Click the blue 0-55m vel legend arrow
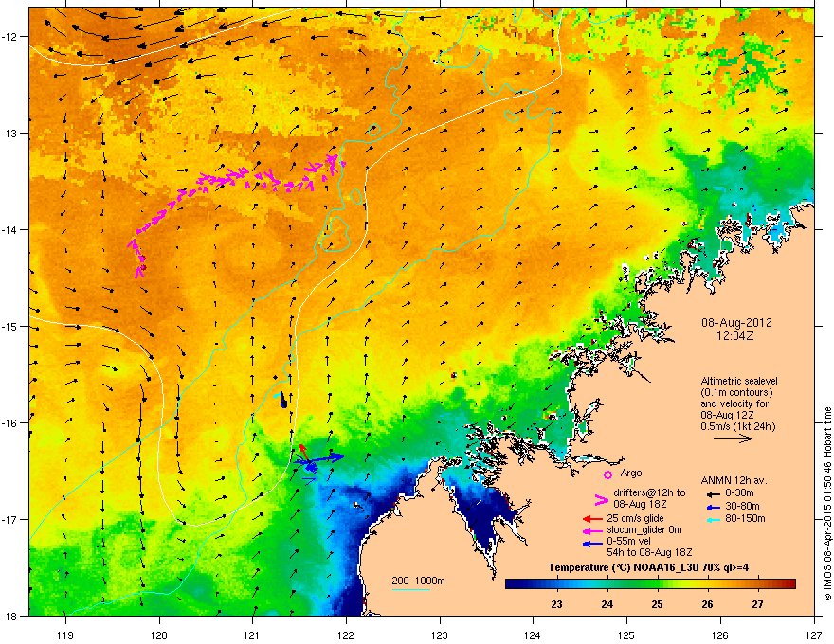Image resolution: width=834 pixels, height=644 pixels. point(592,544)
